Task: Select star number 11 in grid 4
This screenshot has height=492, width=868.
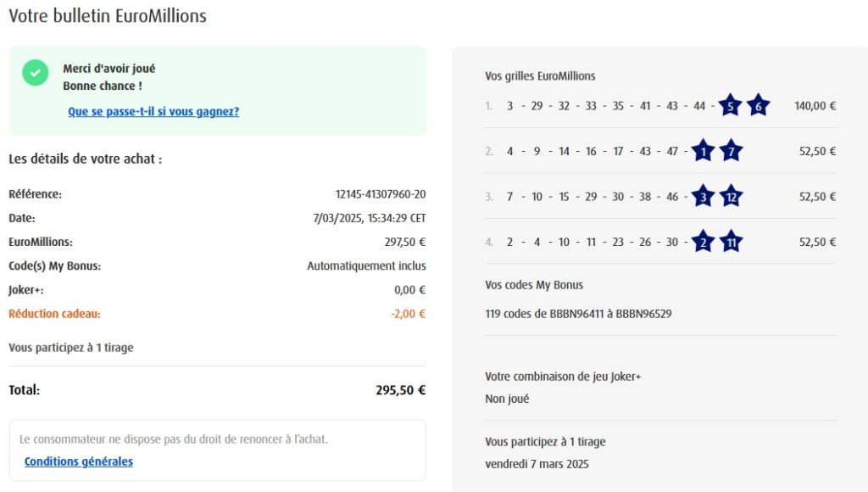Action: pyautogui.click(x=731, y=242)
